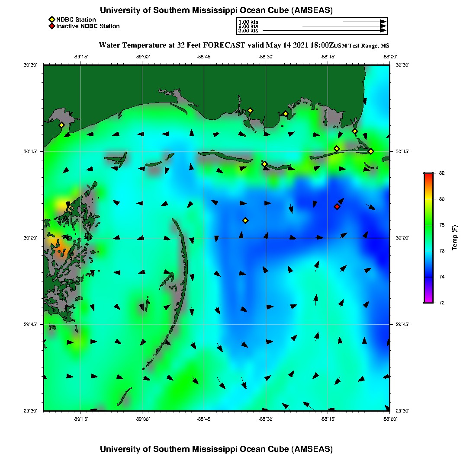
Task: Click the '72' color bar tick label
Action: 442,303
